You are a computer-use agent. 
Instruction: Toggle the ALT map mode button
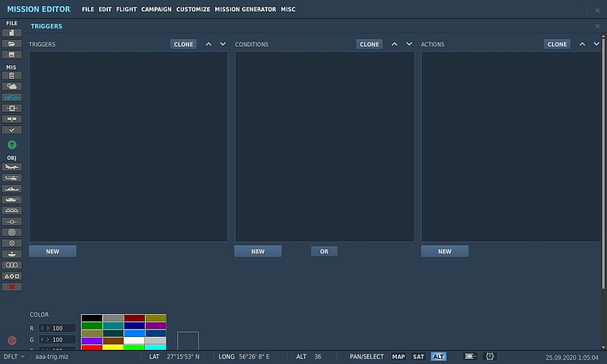click(x=438, y=357)
